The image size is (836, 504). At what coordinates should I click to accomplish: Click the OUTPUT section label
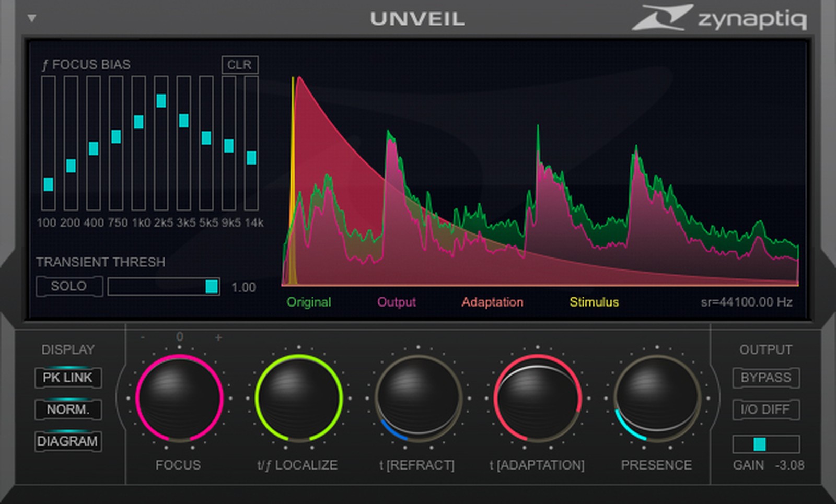click(x=765, y=349)
